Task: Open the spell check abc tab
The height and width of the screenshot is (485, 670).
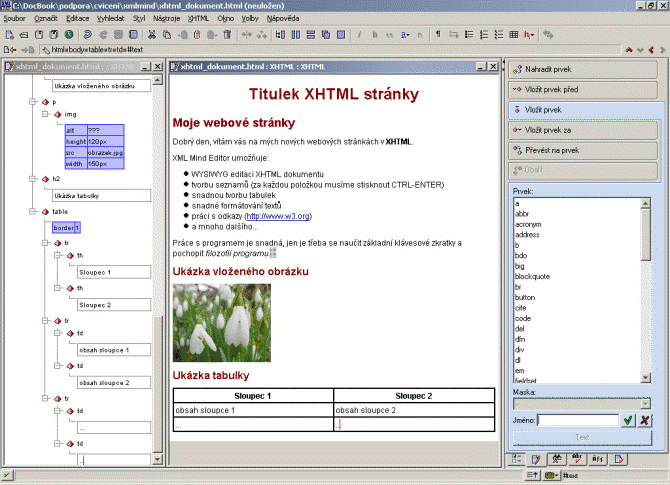Action: (577, 459)
